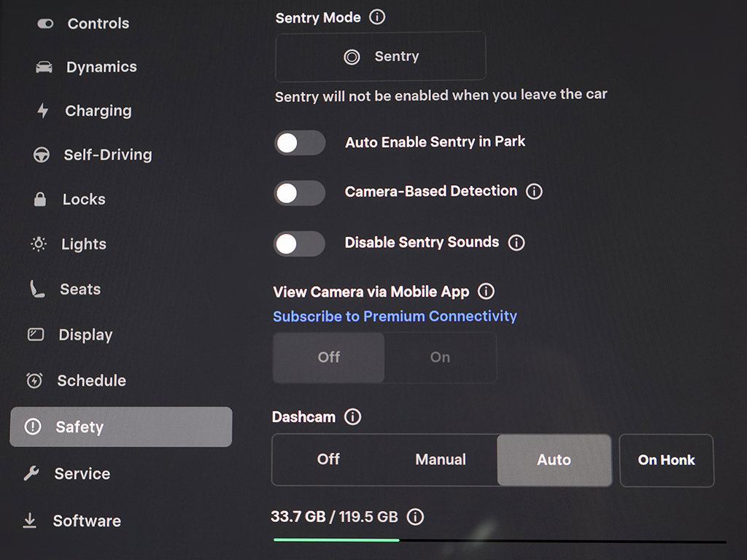Set View Camera via Mobile App to On
Viewport: 747px width, 560px height.
pyautogui.click(x=440, y=357)
